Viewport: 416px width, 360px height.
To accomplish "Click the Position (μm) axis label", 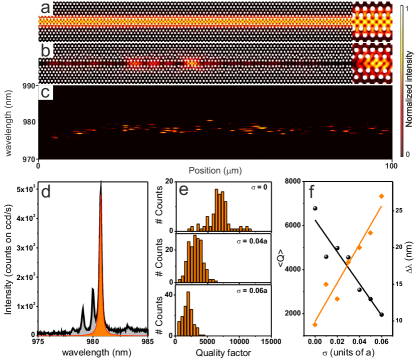I will point(215,170).
